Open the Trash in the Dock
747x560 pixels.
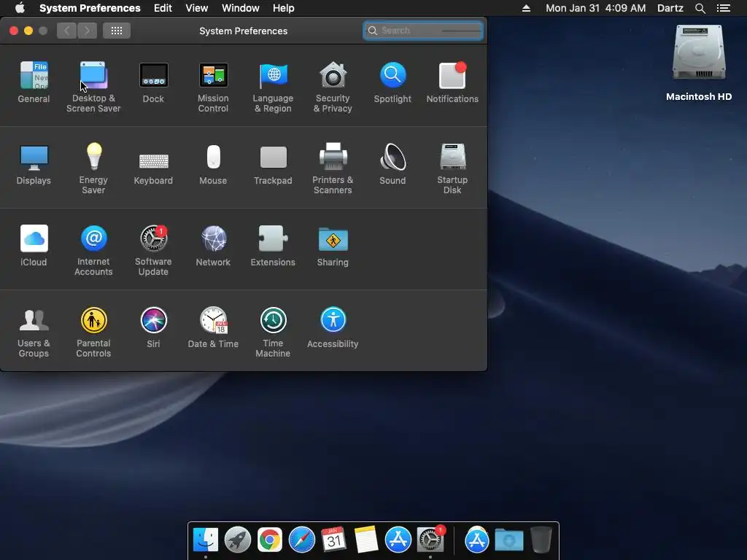click(541, 540)
